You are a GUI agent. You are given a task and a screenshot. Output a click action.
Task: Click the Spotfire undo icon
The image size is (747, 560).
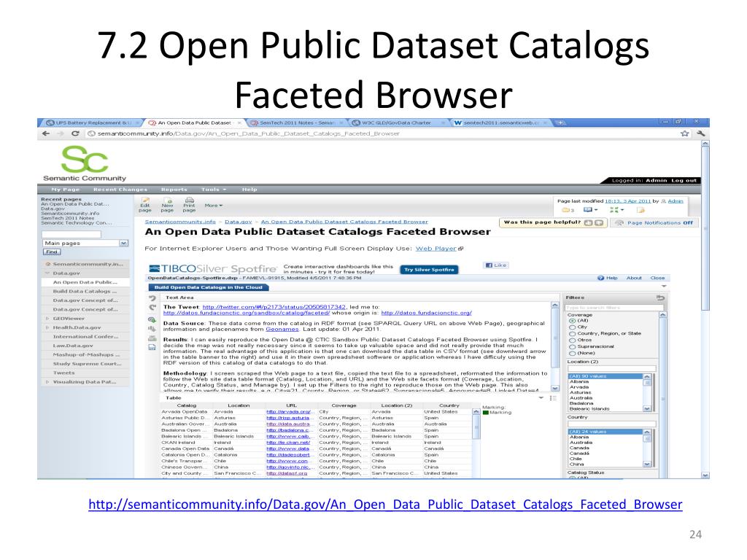point(152,298)
